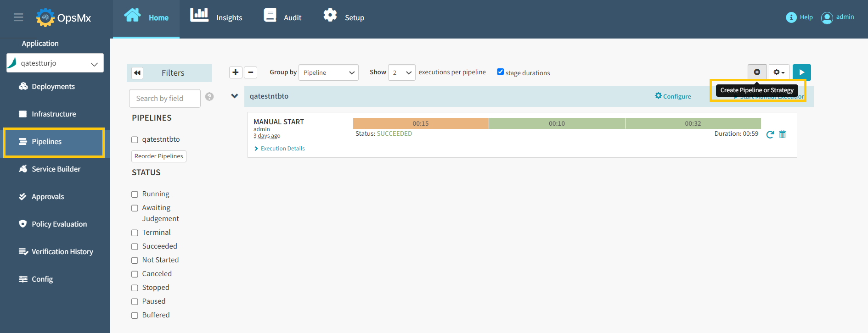Re-run execution using the refresh icon
This screenshot has width=868, height=333.
pos(770,134)
